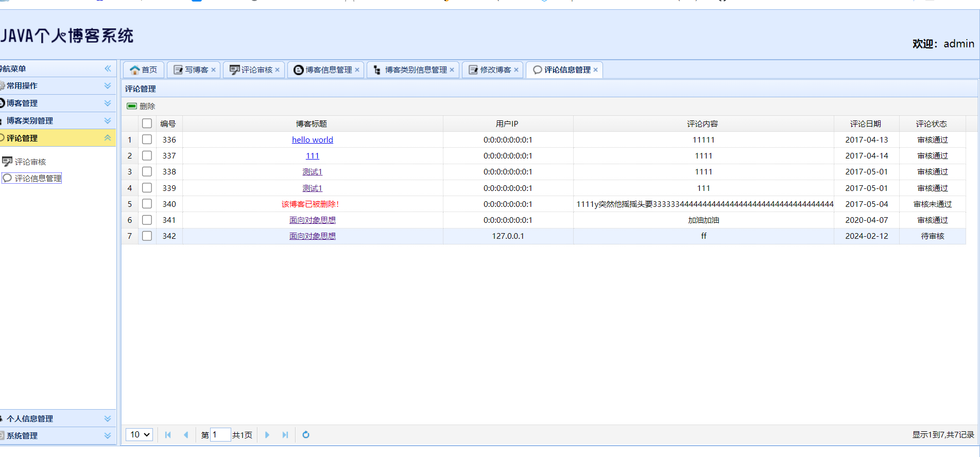Check the row for comment 337
The height and width of the screenshot is (457, 980).
[x=147, y=155]
